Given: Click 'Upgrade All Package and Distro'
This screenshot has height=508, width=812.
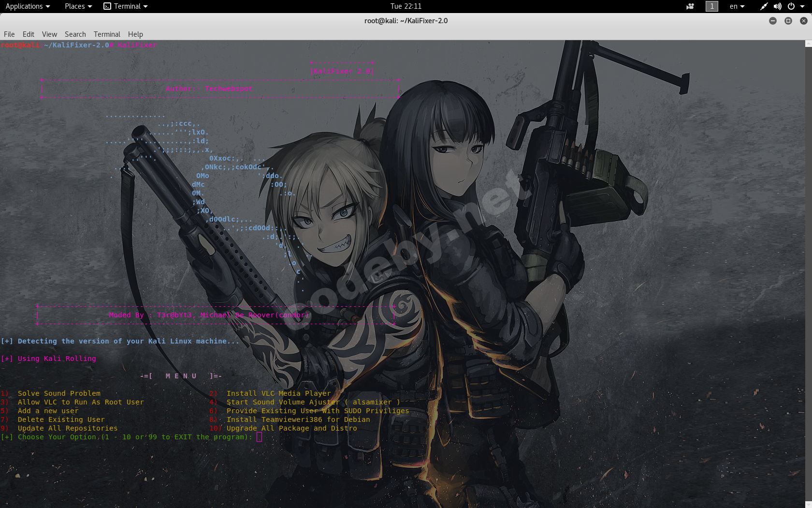Looking at the screenshot, I should point(283,428).
